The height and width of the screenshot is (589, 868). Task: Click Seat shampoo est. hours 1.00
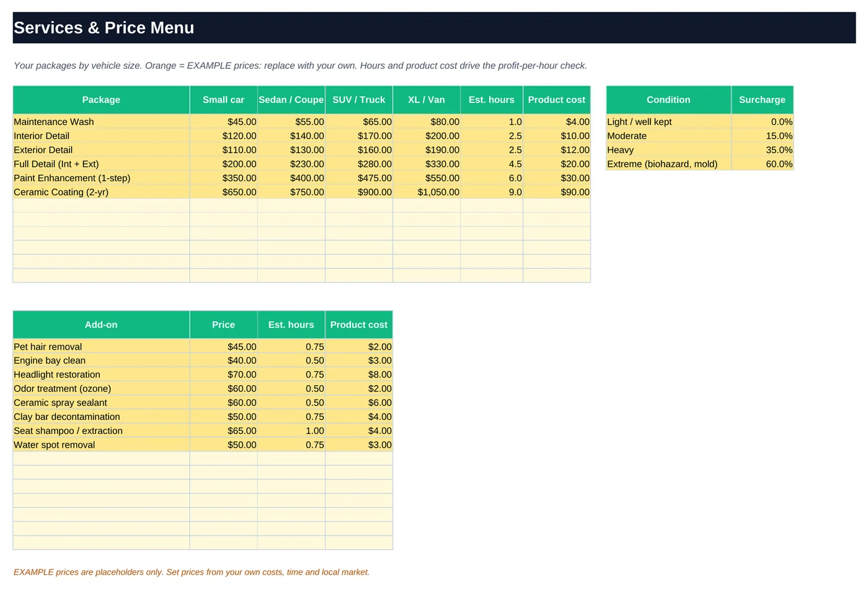click(291, 431)
